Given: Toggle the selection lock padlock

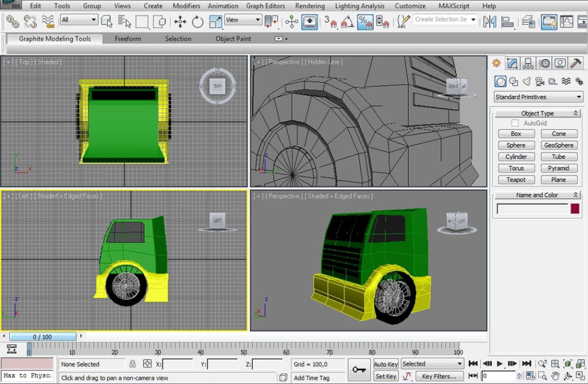Looking at the screenshot, I should (x=133, y=364).
